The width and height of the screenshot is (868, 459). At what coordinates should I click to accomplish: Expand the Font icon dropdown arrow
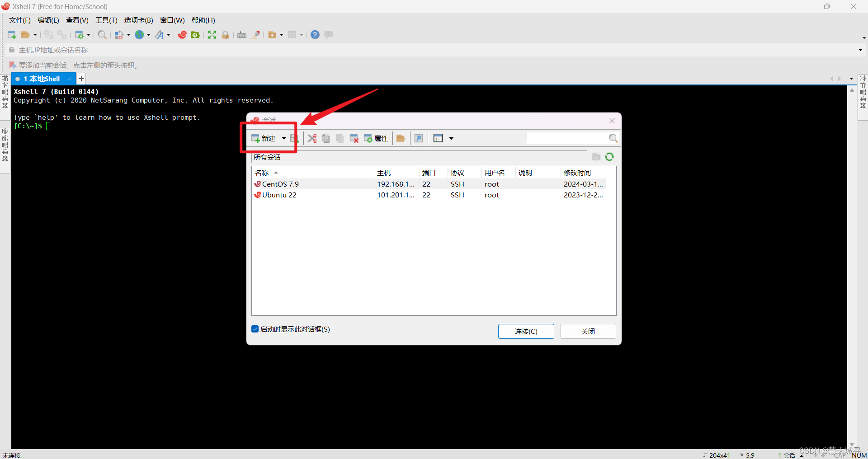[168, 35]
